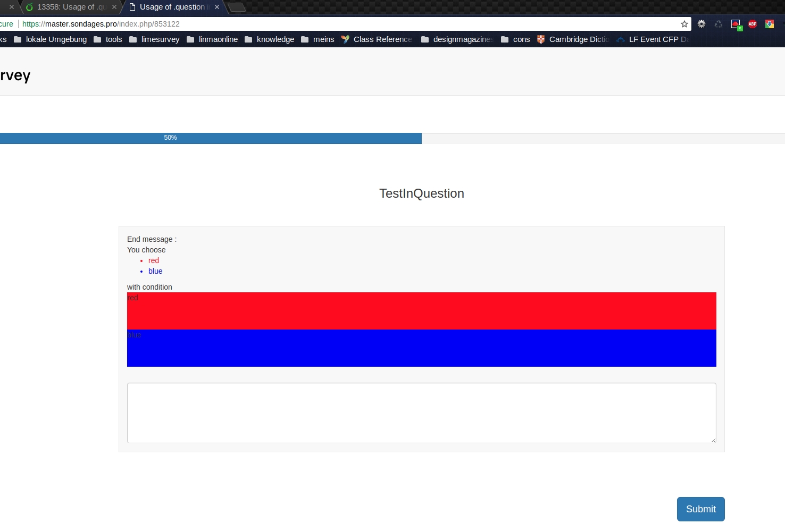The image size is (785, 532).
Task: Open the red hat extension with green badge
Action: point(736,24)
